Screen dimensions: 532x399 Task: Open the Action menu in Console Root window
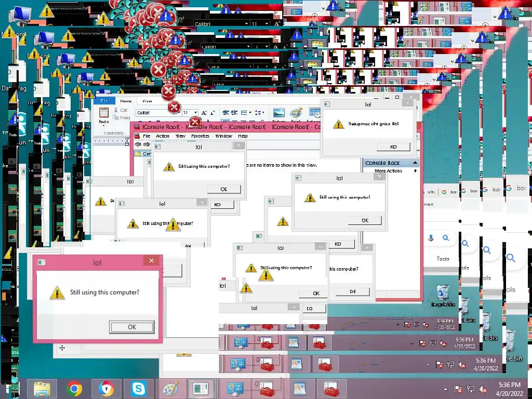point(163,136)
